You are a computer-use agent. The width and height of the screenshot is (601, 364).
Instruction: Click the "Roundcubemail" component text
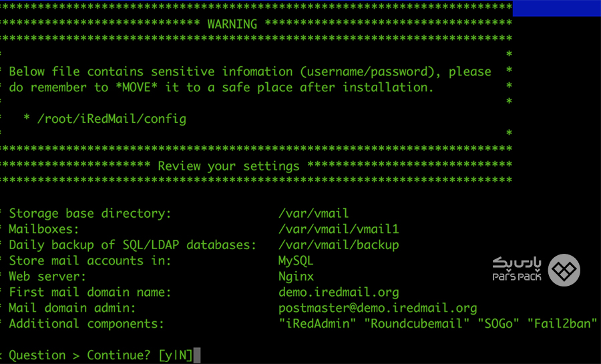tap(417, 324)
